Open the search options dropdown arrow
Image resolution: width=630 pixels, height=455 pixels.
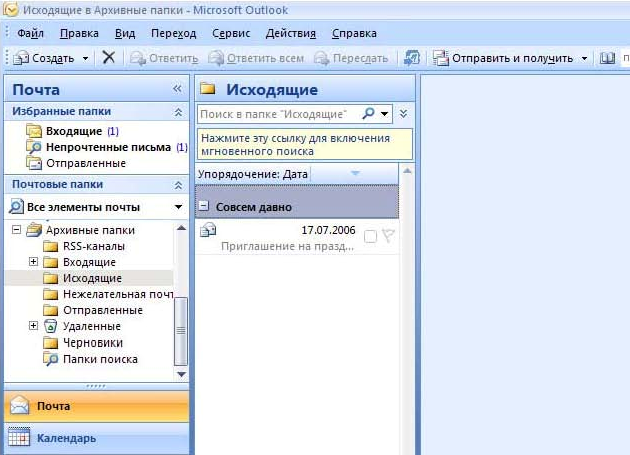(x=385, y=114)
